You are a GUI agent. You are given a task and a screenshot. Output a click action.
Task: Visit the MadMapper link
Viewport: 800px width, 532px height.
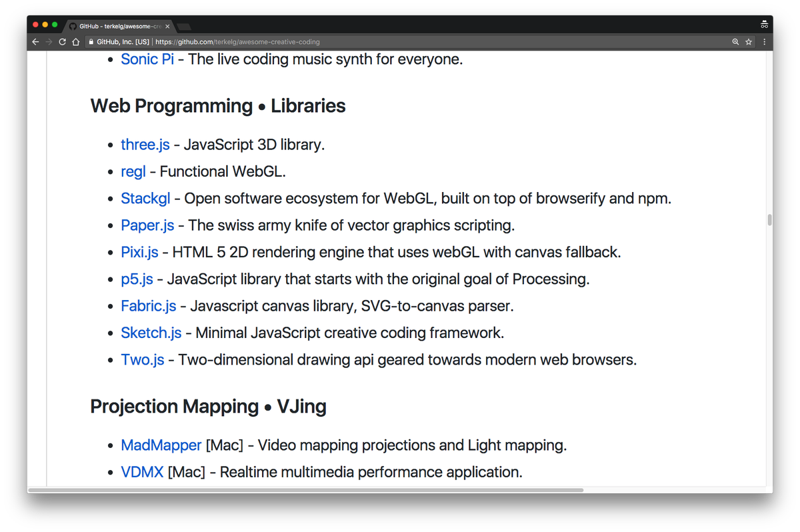pyautogui.click(x=161, y=445)
